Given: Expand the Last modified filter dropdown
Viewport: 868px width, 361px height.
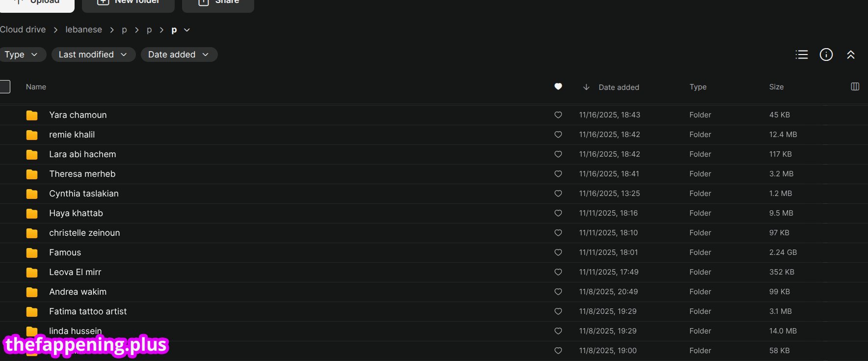Looking at the screenshot, I should [x=93, y=55].
